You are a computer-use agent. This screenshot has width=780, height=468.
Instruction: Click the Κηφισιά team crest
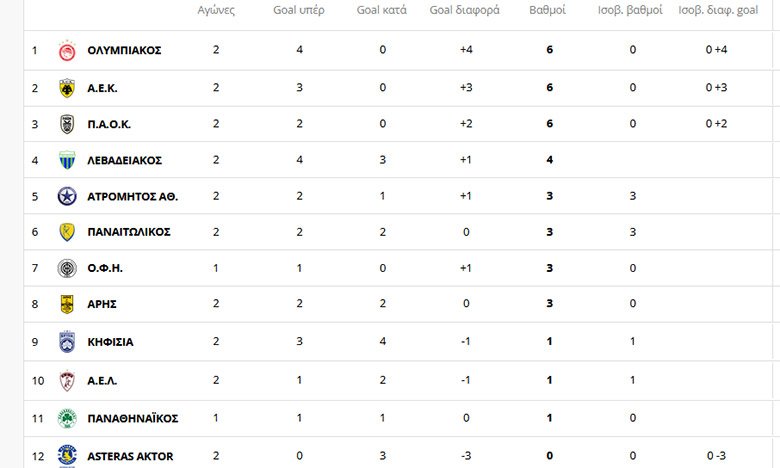click(x=67, y=341)
